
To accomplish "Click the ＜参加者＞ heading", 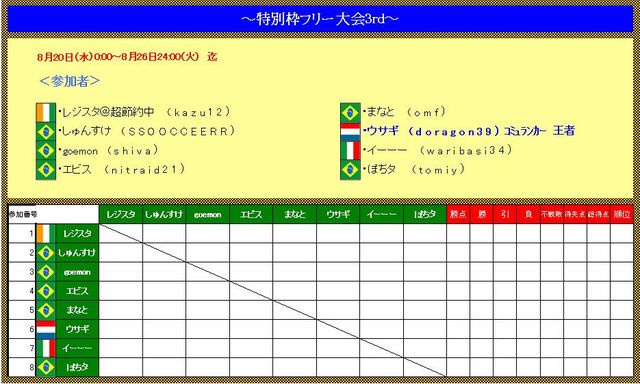I will (x=69, y=81).
